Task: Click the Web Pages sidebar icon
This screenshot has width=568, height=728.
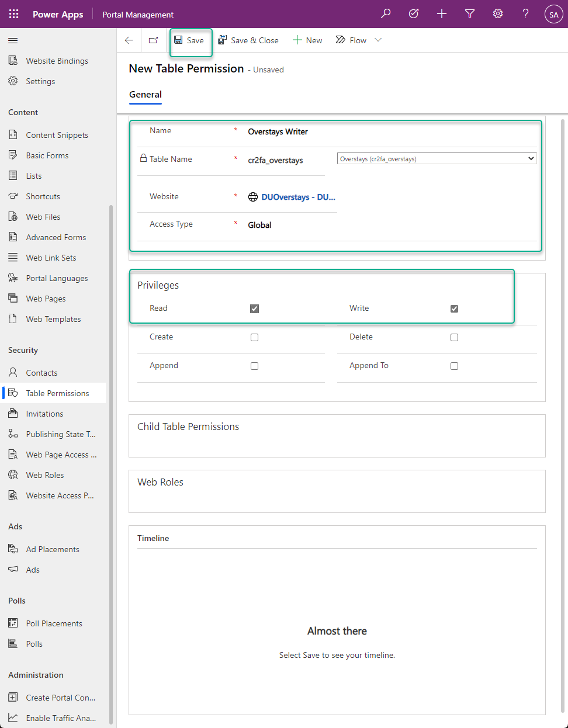Action: (x=13, y=299)
